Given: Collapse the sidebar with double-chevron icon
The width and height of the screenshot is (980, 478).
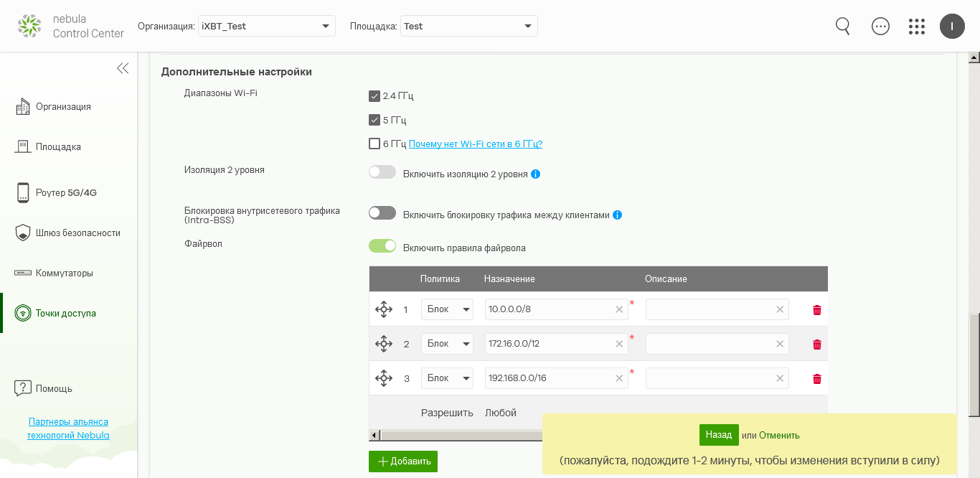Looking at the screenshot, I should point(123,68).
